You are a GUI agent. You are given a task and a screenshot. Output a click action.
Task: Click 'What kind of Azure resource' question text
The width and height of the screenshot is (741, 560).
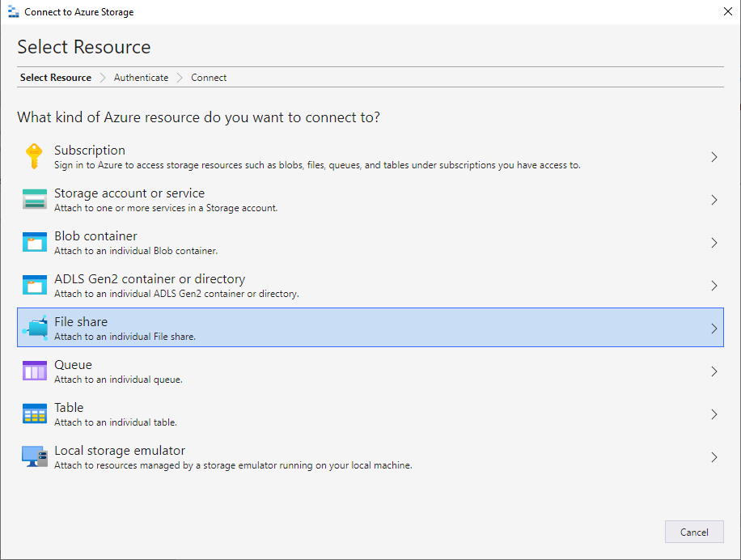point(198,117)
